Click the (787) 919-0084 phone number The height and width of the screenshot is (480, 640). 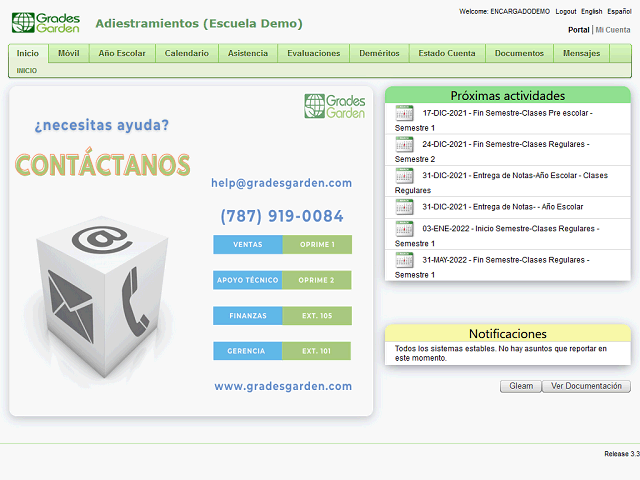(282, 216)
